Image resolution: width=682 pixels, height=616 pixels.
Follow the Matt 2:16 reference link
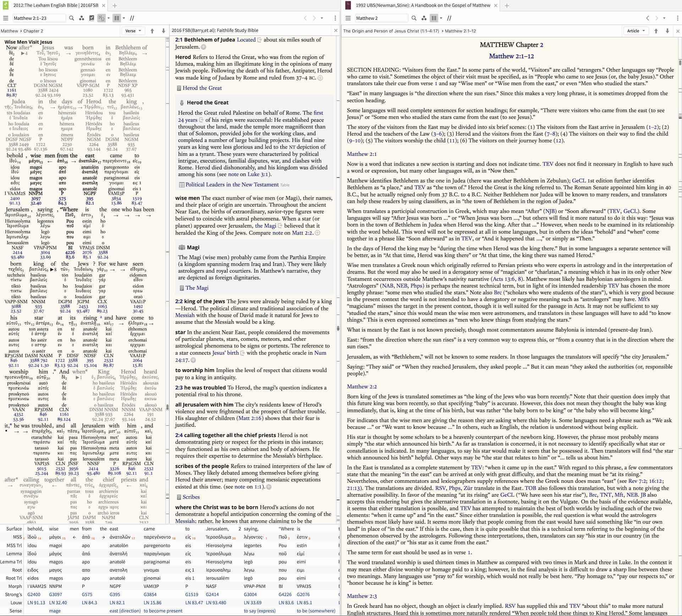coord(250,418)
